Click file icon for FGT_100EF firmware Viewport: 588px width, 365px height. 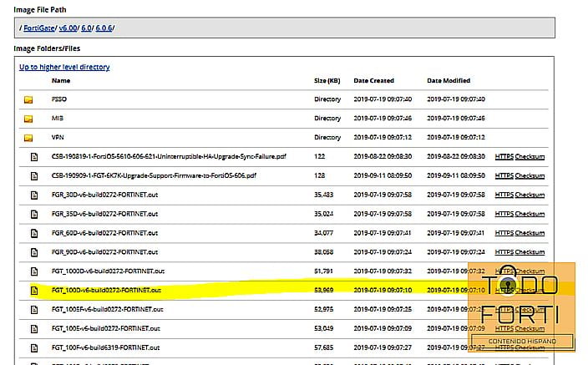[x=34, y=310]
